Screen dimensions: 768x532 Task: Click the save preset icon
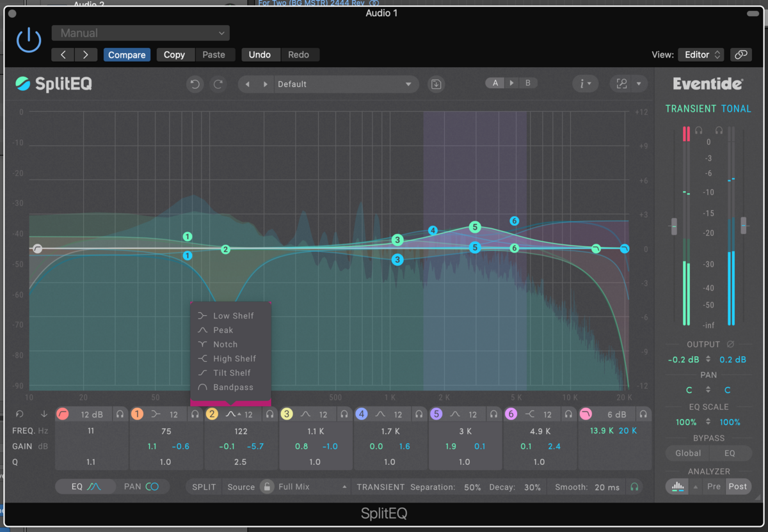click(x=436, y=84)
